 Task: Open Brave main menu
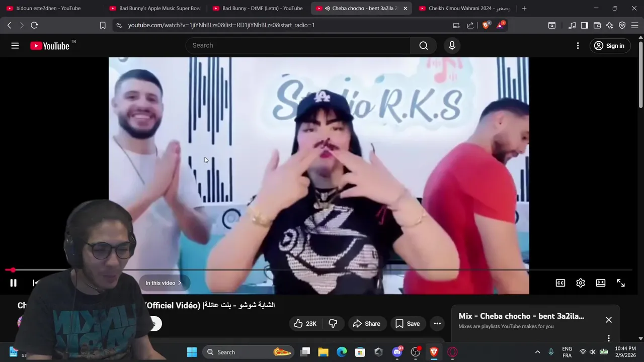(635, 25)
